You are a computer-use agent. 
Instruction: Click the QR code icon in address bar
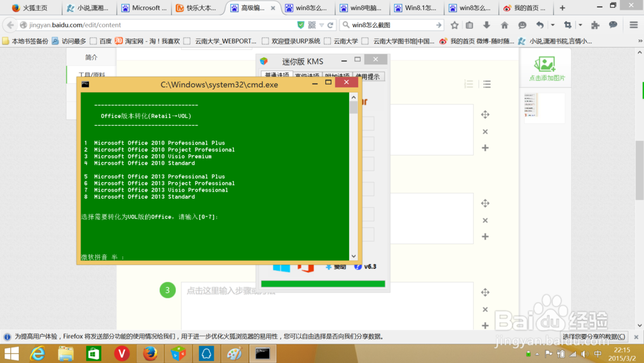pyautogui.click(x=312, y=25)
